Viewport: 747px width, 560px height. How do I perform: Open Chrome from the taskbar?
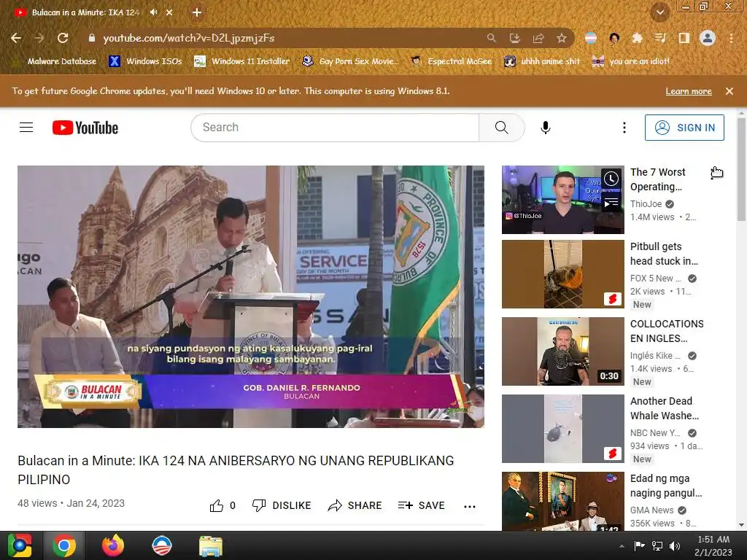click(64, 545)
